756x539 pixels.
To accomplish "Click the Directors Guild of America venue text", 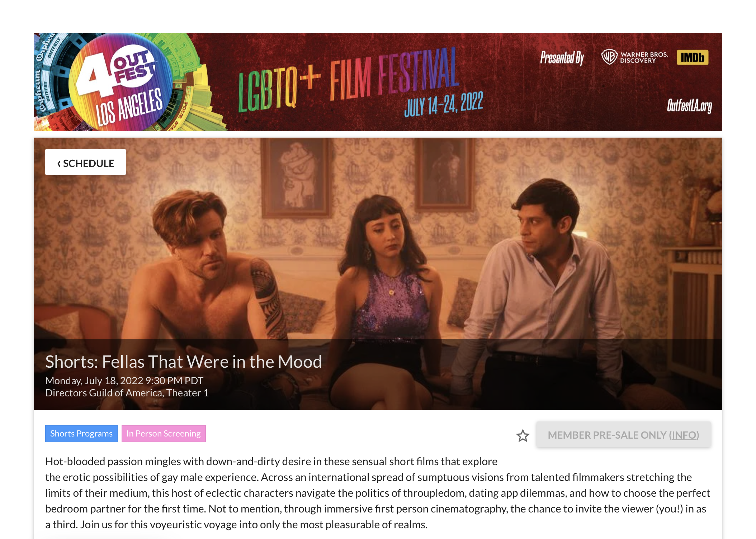I will tap(127, 393).
